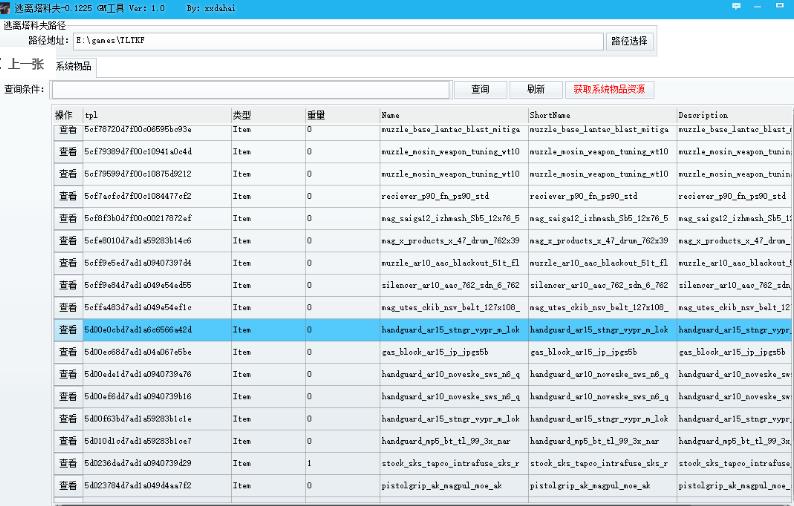Click the 重量 column header
Viewport: 794px width, 506px height.
pos(342,115)
